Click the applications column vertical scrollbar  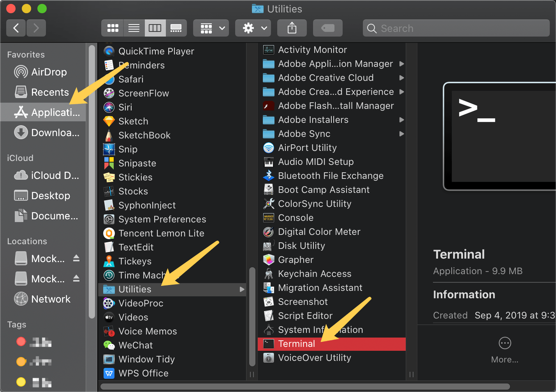252,317
